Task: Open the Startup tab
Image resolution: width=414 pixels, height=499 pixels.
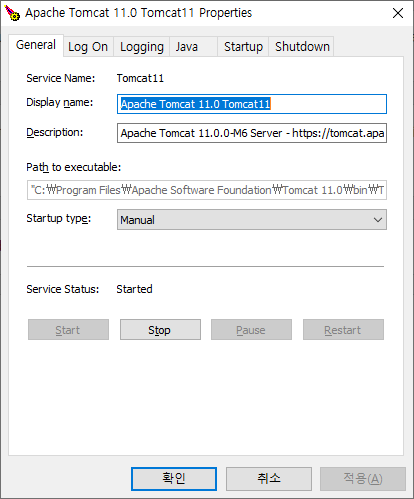Action: (243, 47)
